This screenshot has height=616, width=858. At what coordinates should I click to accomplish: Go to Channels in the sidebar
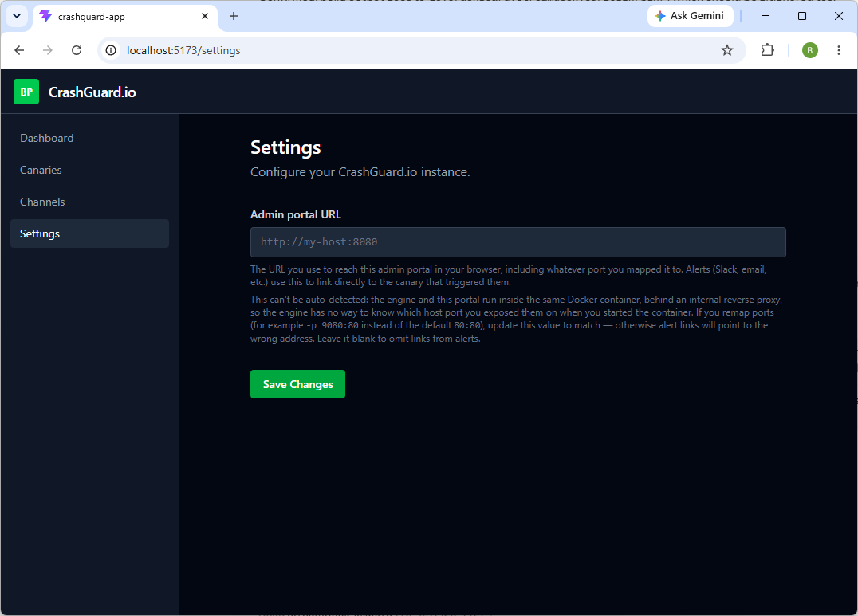(90, 202)
